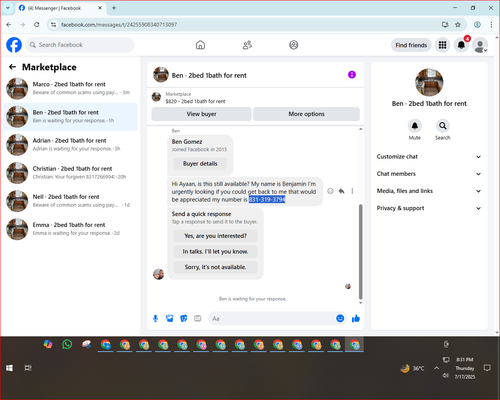Send quick response Yes, are you interested?
The width and height of the screenshot is (500, 400).
coord(215,236)
